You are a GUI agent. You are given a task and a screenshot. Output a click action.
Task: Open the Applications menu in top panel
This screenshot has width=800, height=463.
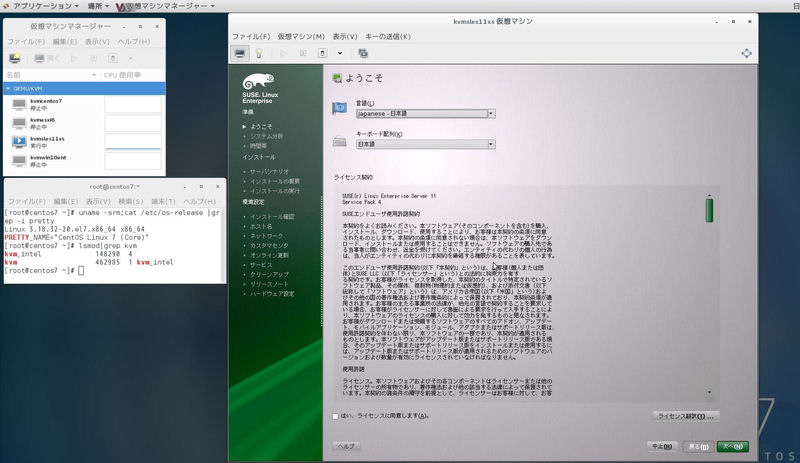click(42, 6)
